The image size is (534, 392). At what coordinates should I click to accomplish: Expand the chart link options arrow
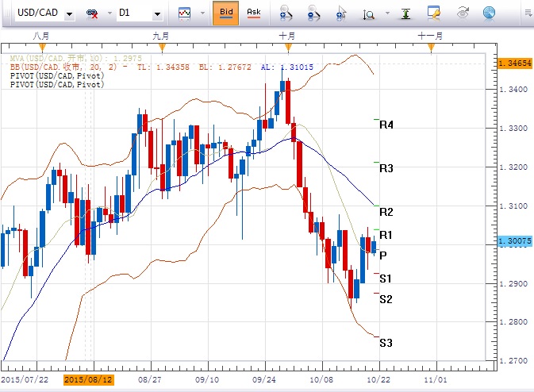(x=109, y=13)
